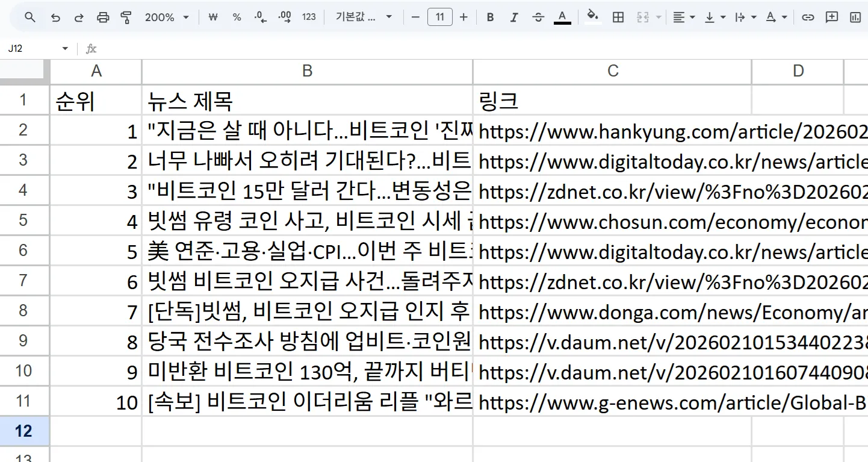The image size is (868, 462).
Task: Select the "[속보] 비트코인 이더리움 리플" cell
Action: click(x=307, y=401)
